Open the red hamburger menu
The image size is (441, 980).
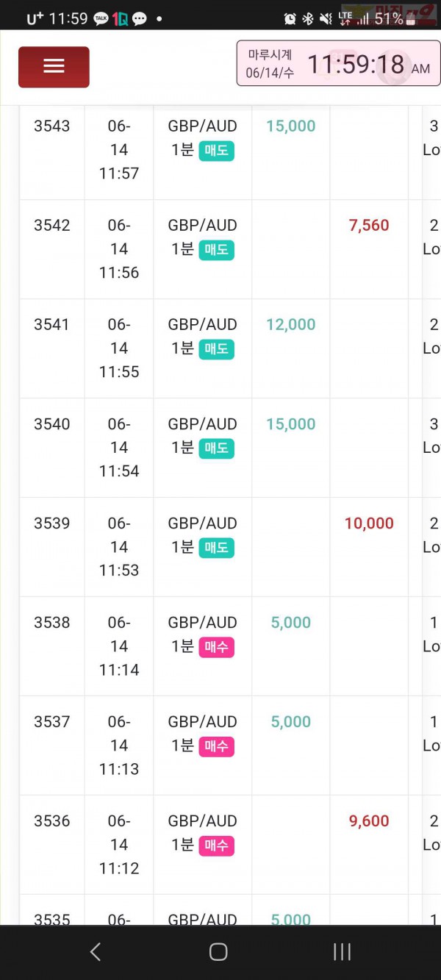coord(54,67)
